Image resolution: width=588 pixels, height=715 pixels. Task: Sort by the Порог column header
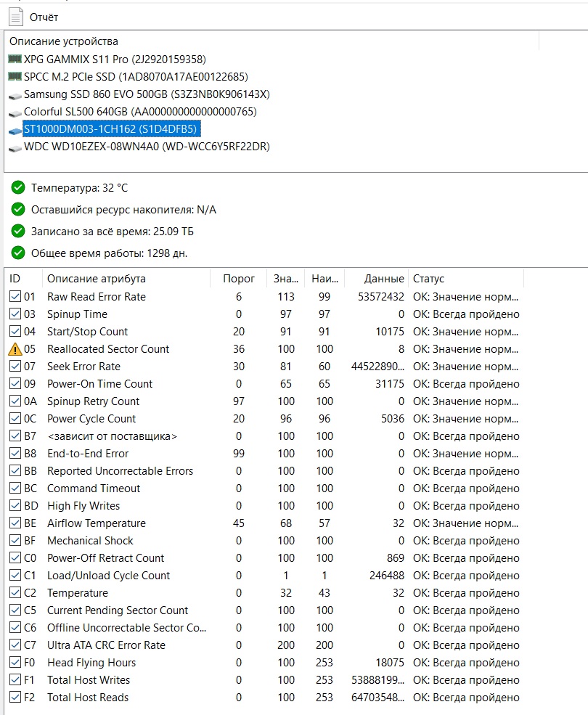238,279
